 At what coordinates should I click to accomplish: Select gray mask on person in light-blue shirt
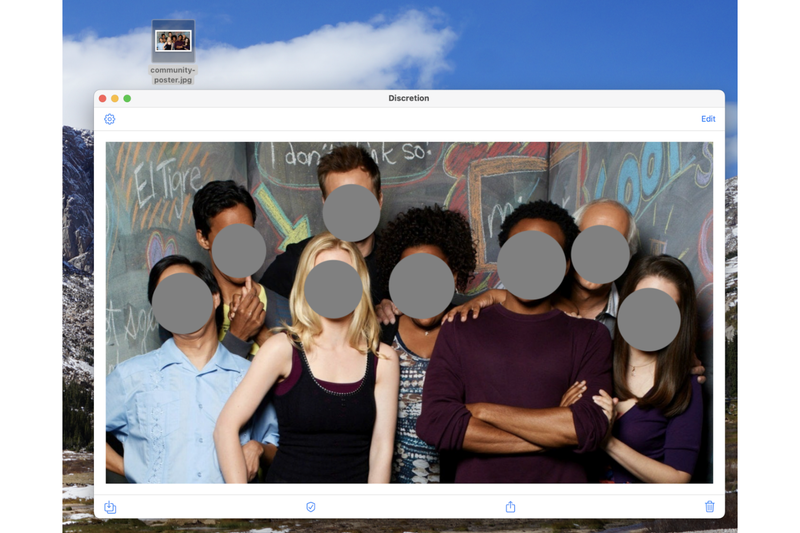tap(182, 304)
